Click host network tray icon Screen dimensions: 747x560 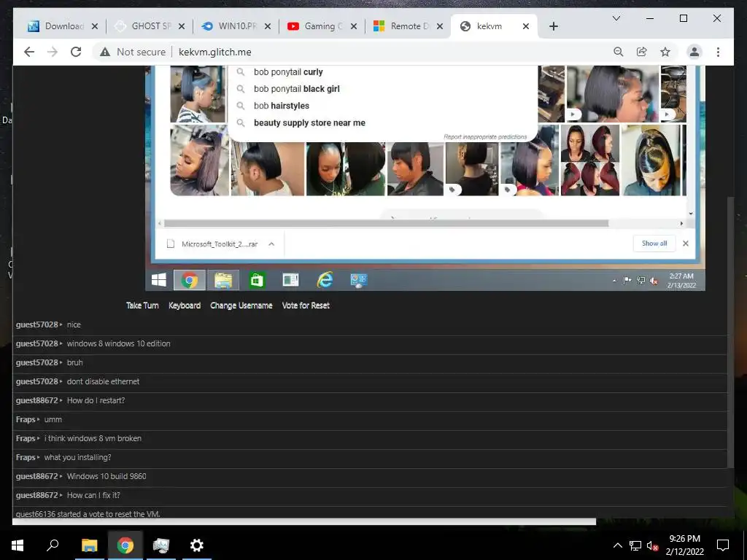click(x=635, y=545)
